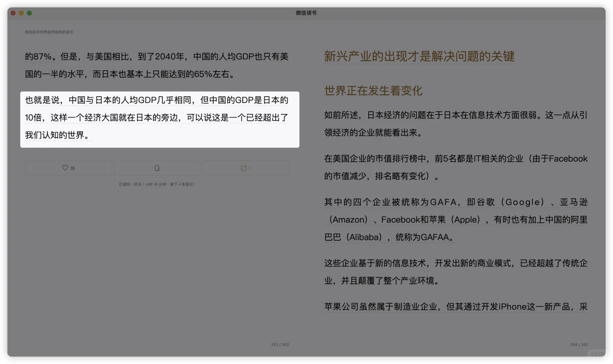
Task: Click the window title '微信读书'
Action: [306, 13]
